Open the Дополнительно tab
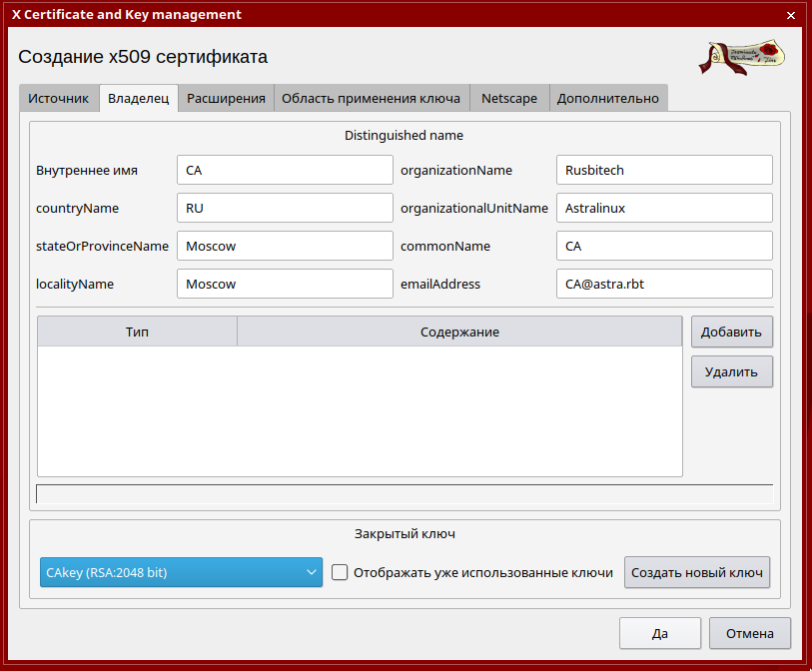812x671 pixels. click(607, 98)
